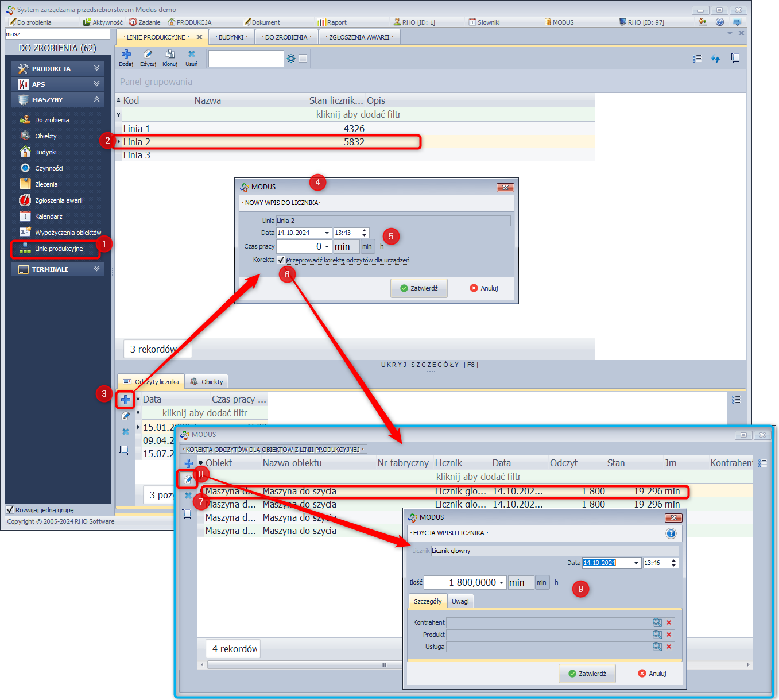Uncheck Przeprowadź korektę odczytów checkbox
The width and height of the screenshot is (779, 700).
click(281, 260)
